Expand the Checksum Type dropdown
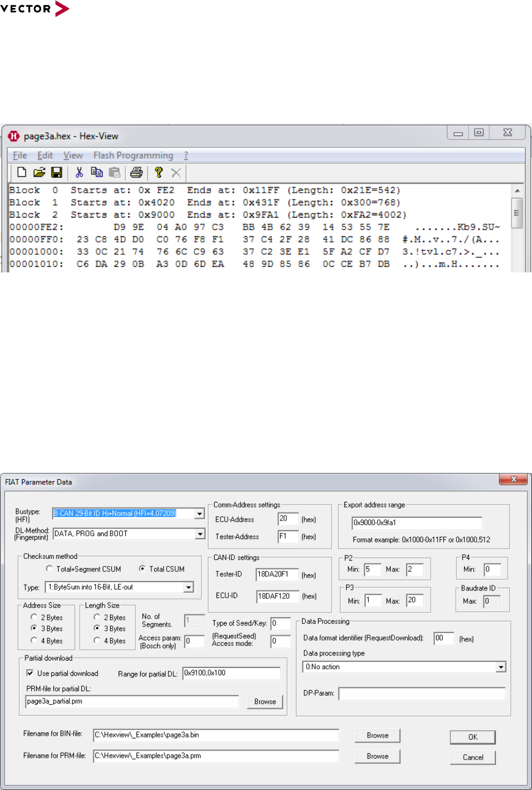This screenshot has height=790, width=532. coord(189,588)
